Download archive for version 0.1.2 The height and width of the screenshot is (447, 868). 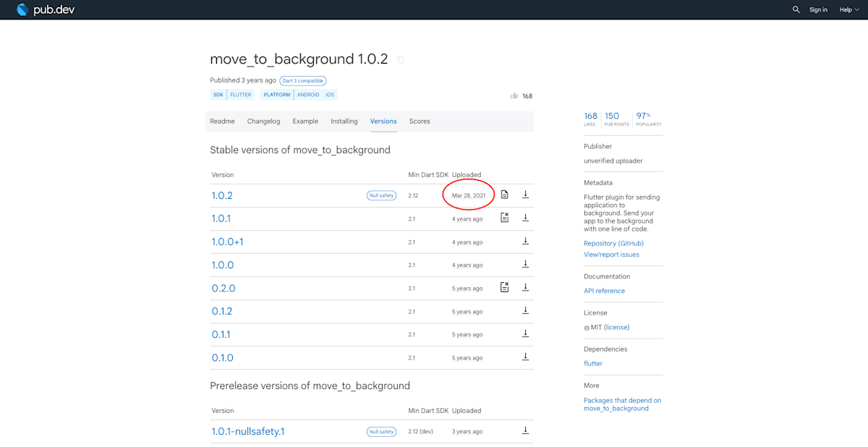526,310
